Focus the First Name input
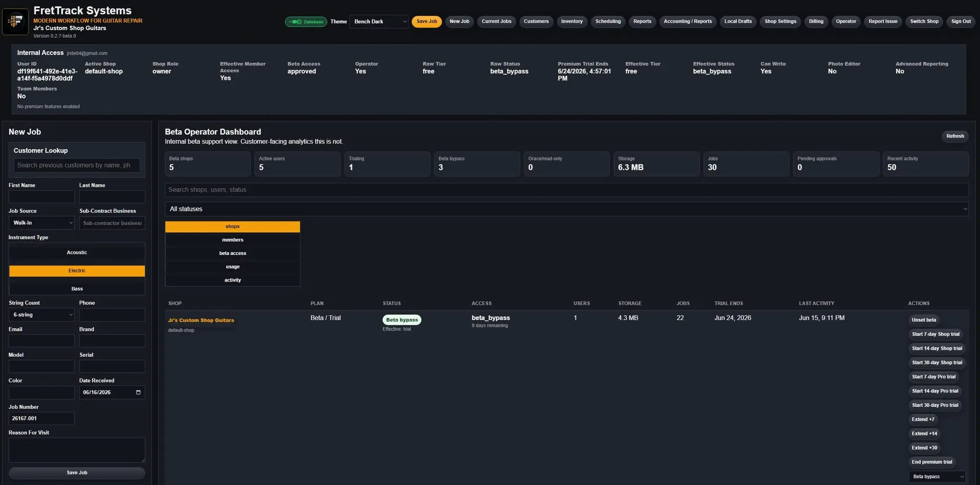 42,197
